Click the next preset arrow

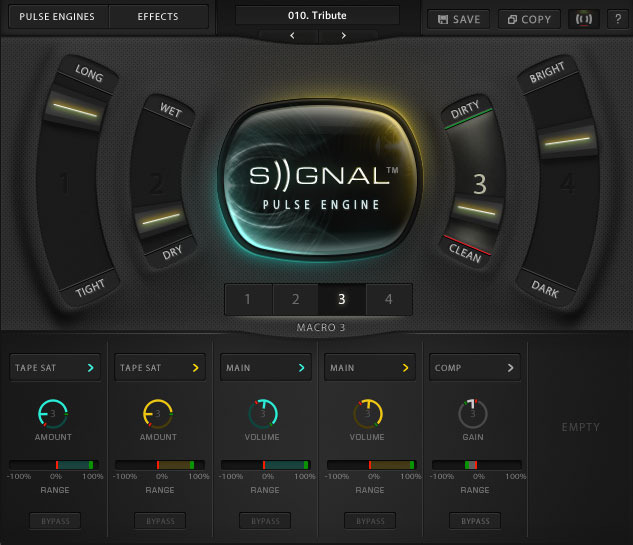point(344,36)
